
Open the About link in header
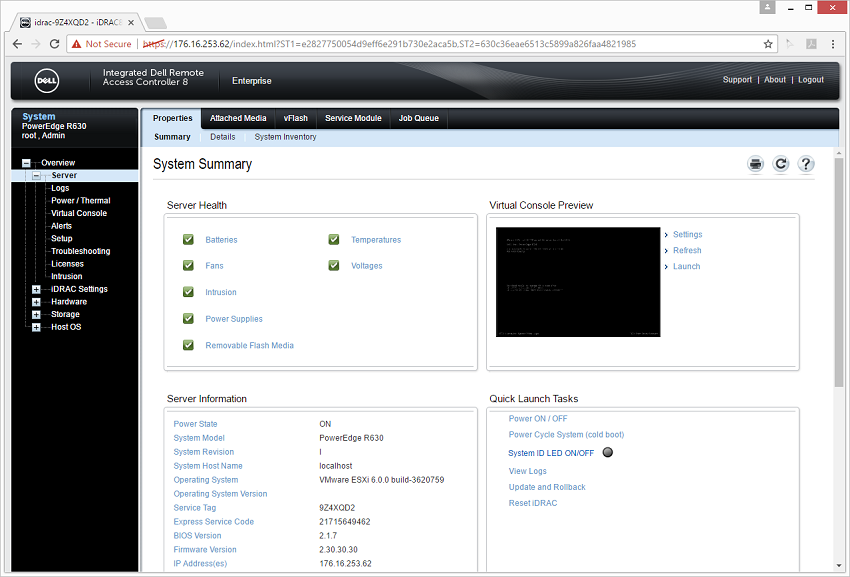coord(775,80)
